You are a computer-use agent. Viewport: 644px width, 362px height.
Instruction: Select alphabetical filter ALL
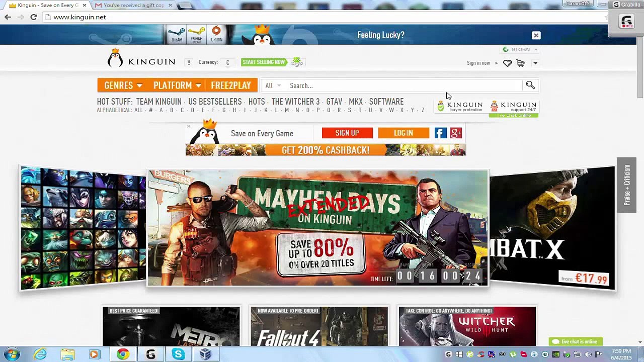[138, 110]
